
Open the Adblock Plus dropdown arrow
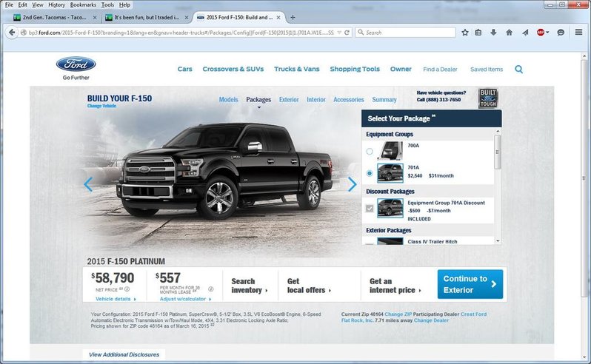point(547,33)
